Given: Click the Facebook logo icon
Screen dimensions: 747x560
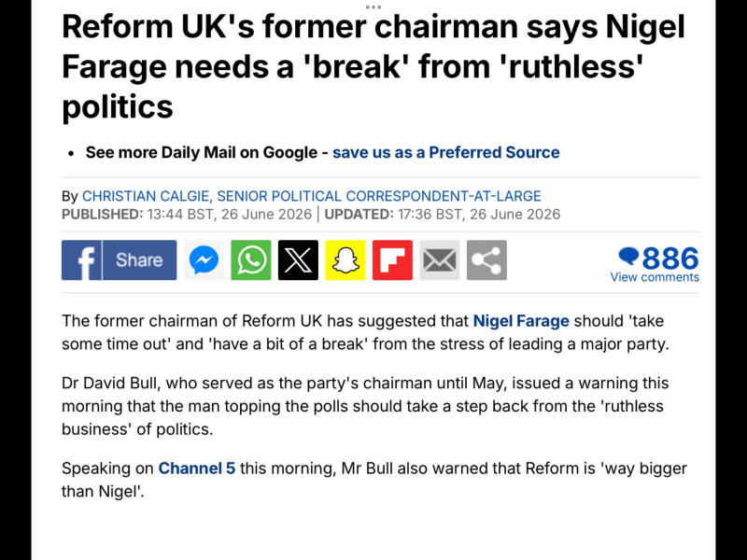Looking at the screenshot, I should pyautogui.click(x=81, y=260).
